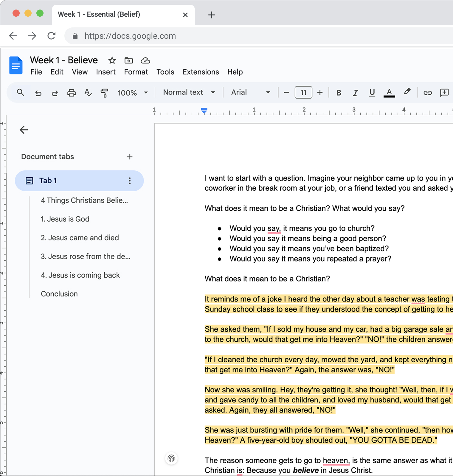The height and width of the screenshot is (476, 453).
Task: Expand the Normal text style dropdown
Action: [x=189, y=92]
